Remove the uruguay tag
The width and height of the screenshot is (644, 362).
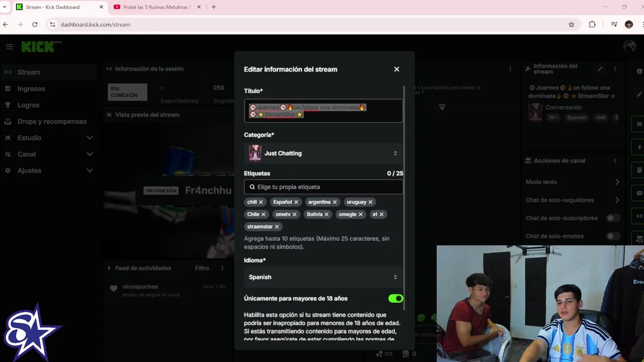(x=370, y=202)
